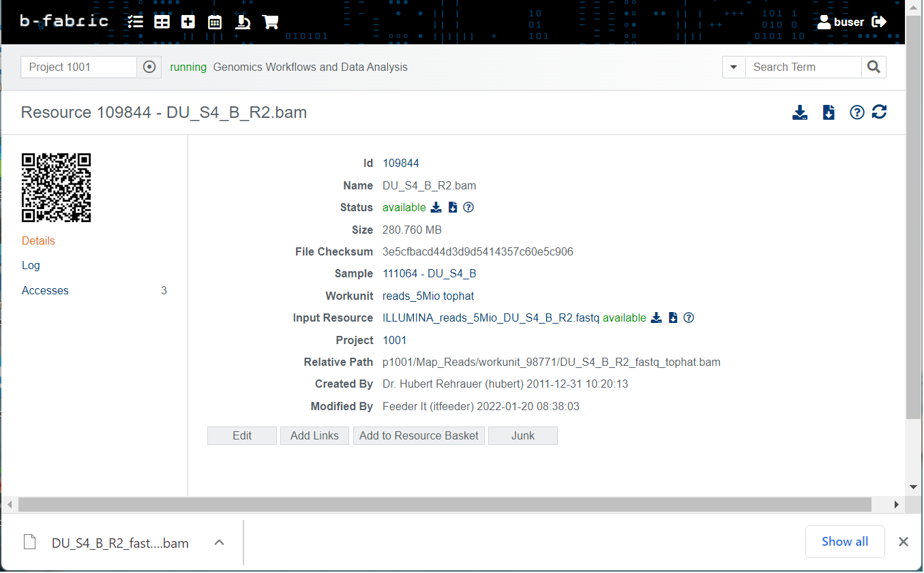Click Add to Resource Basket button
This screenshot has height=573, width=924.
click(x=419, y=435)
